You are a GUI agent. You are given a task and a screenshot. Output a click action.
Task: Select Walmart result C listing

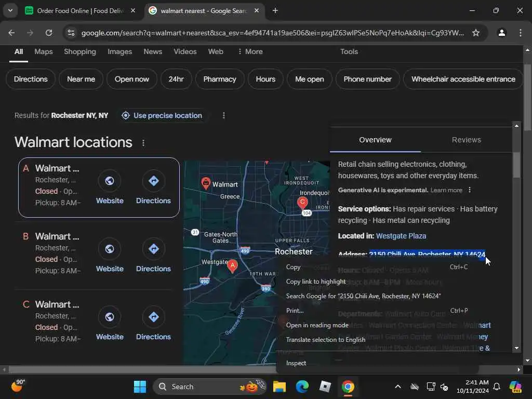pyautogui.click(x=57, y=321)
